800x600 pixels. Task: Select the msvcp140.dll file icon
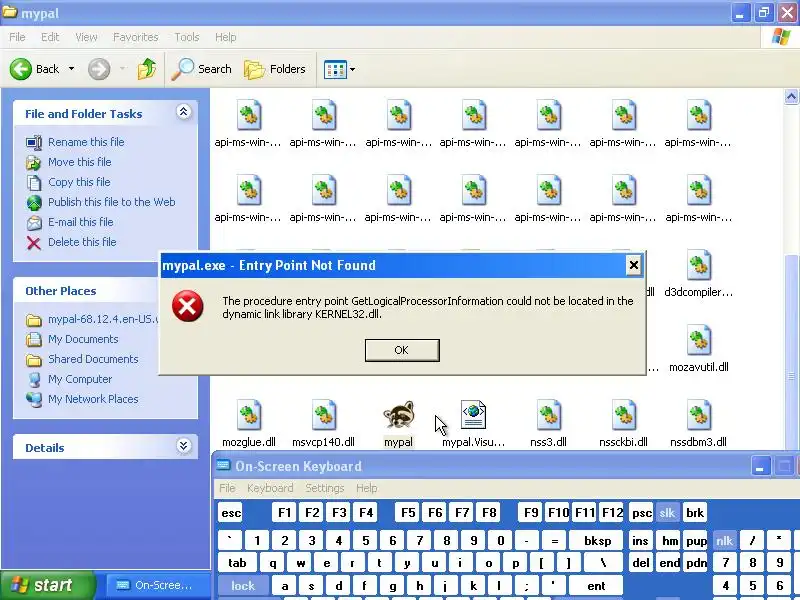pyautogui.click(x=323, y=414)
